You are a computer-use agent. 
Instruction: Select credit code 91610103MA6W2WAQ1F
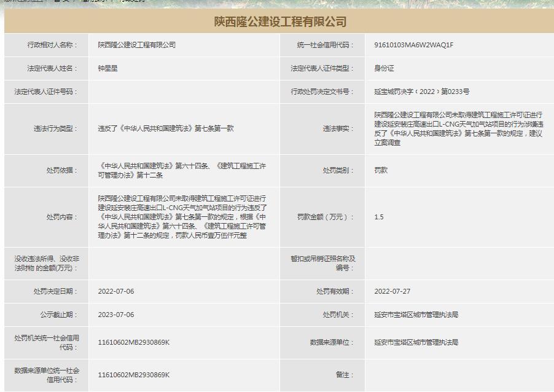pos(414,45)
